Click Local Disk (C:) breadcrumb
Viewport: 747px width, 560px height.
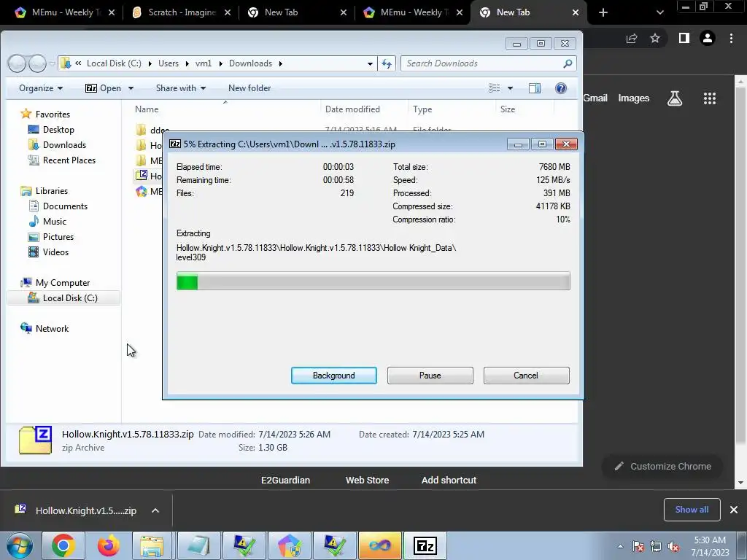pyautogui.click(x=114, y=63)
